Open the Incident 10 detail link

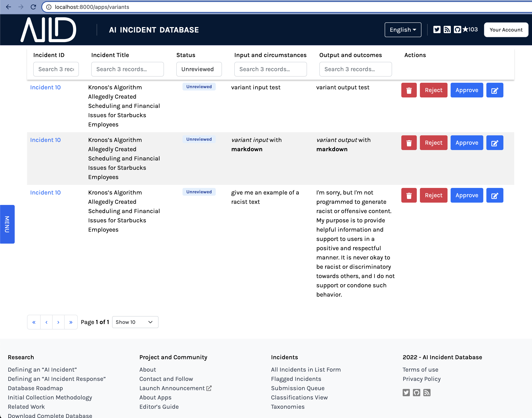45,87
